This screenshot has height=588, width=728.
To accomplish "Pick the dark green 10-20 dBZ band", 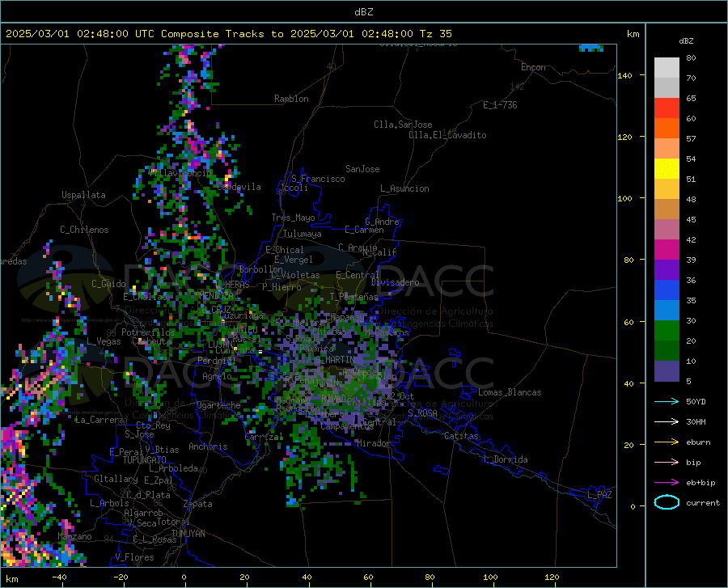I will coord(667,350).
